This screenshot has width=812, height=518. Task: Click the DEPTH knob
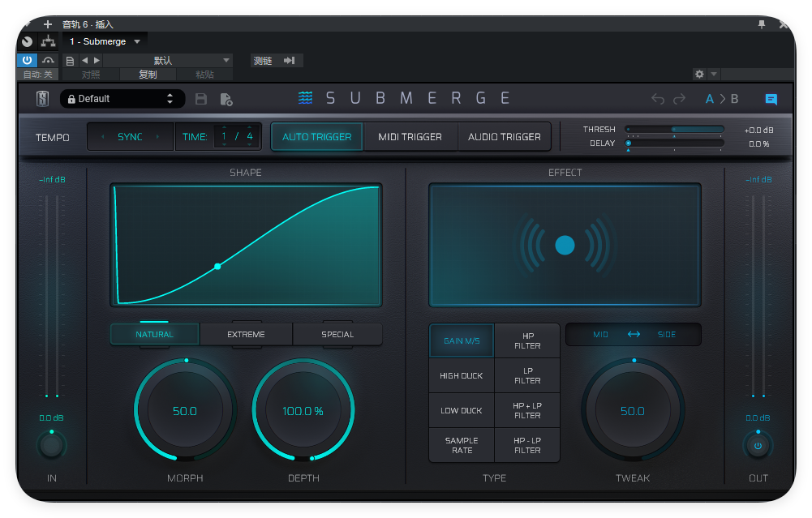tap(303, 410)
